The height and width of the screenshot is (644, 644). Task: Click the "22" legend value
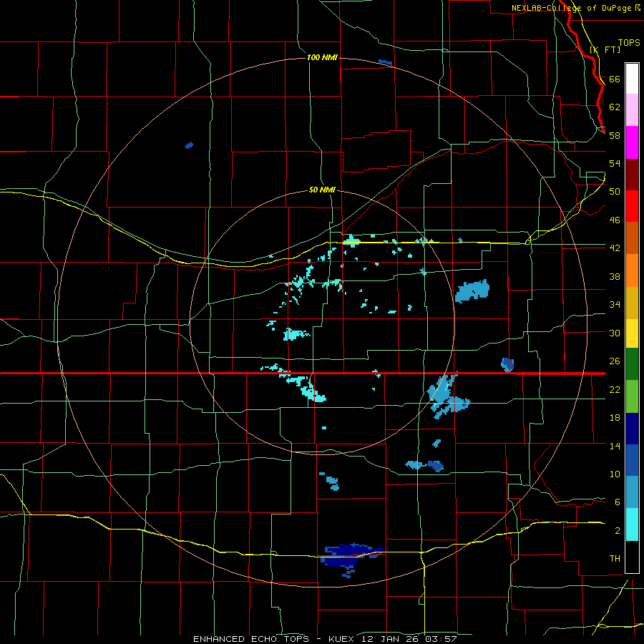coord(615,390)
